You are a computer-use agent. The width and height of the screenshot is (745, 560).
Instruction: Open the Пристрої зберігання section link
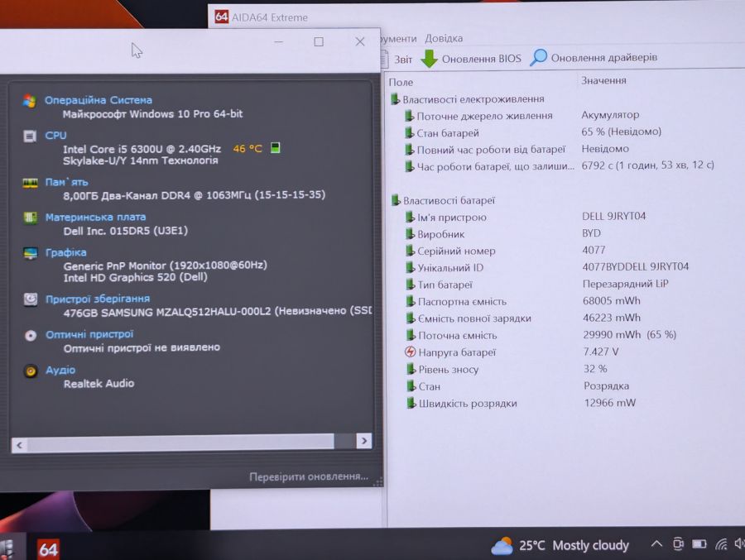coord(98,299)
